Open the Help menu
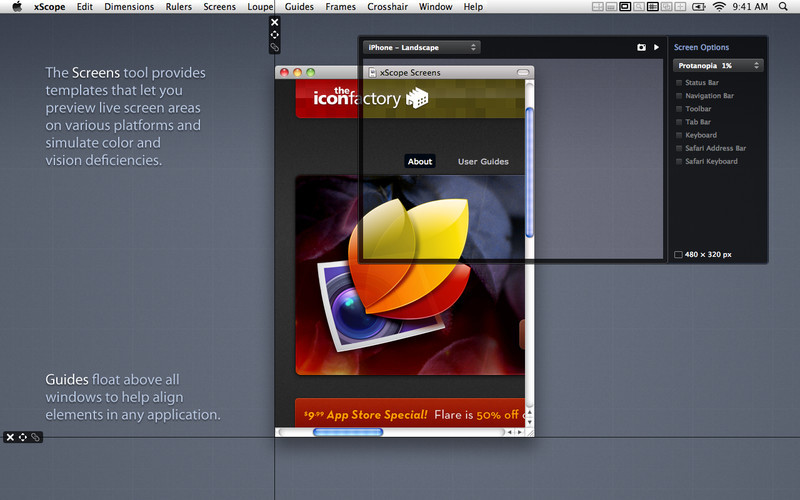The width and height of the screenshot is (800, 500). tap(473, 7)
